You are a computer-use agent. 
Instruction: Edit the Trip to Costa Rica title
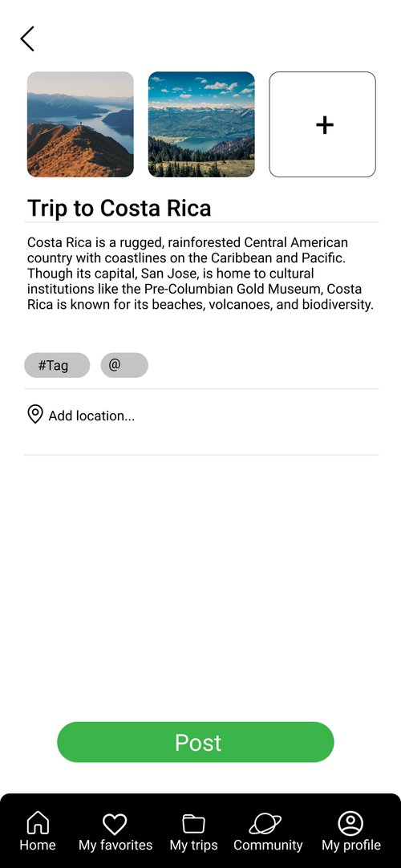pyautogui.click(x=119, y=208)
